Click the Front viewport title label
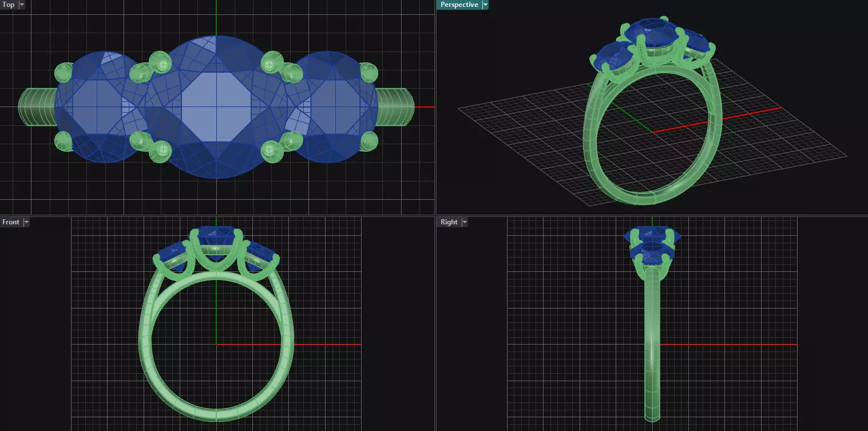Viewport: 868px width, 431px height. point(11,222)
